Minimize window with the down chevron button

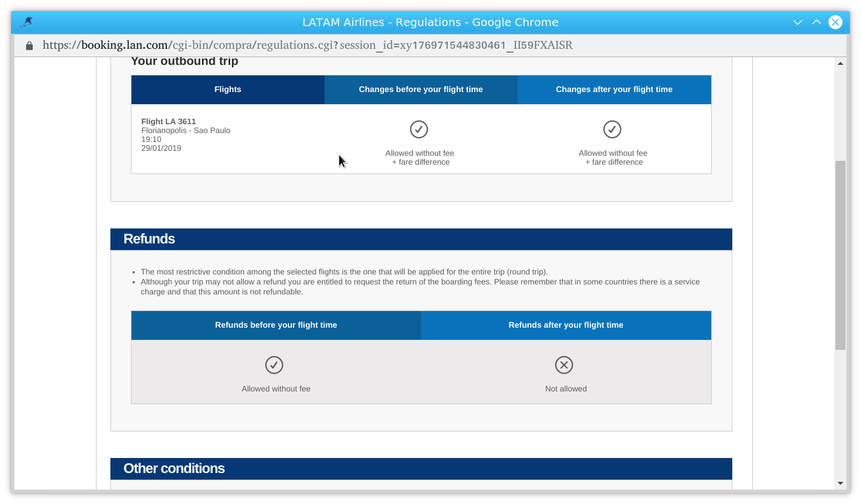[x=798, y=22]
